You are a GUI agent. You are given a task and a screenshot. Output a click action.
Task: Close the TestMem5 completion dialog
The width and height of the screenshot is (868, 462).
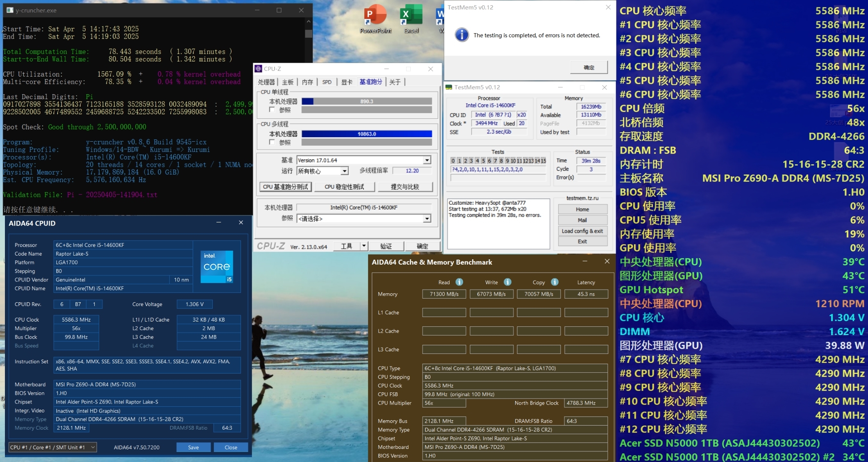[x=608, y=7]
